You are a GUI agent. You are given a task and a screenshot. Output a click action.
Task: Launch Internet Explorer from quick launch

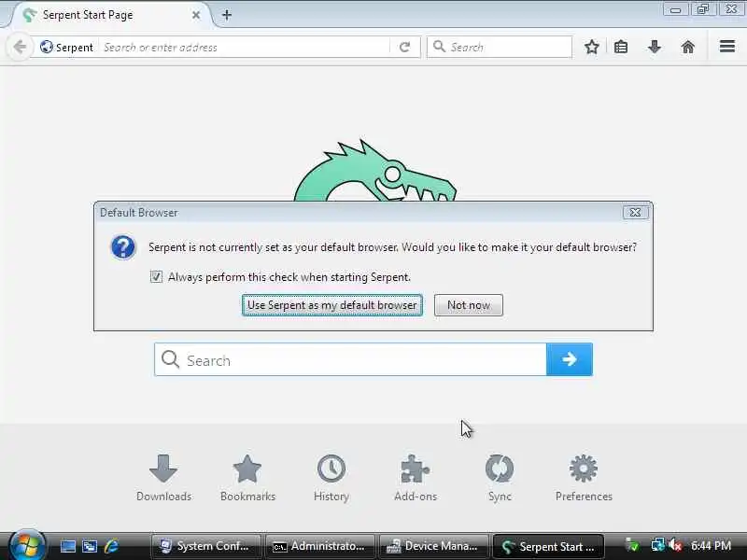click(x=111, y=546)
